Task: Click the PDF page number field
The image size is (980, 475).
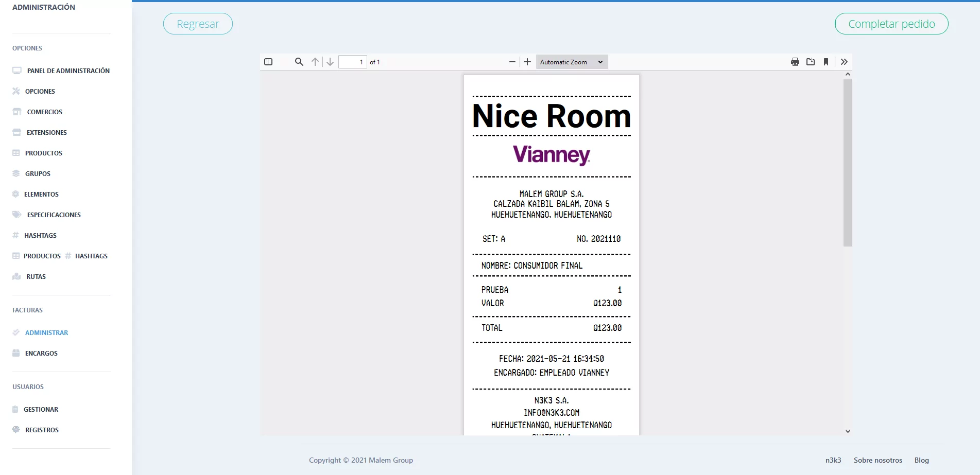Action: 352,62
